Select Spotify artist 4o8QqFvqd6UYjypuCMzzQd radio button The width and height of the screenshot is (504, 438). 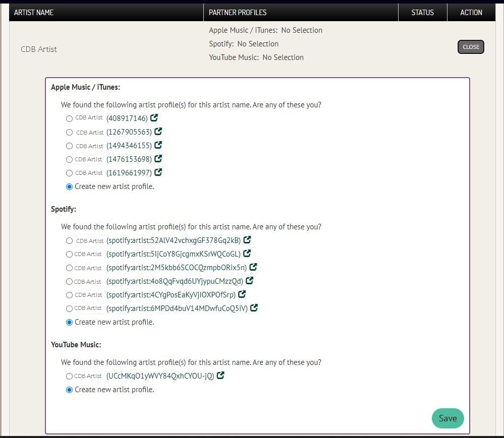[69, 281]
